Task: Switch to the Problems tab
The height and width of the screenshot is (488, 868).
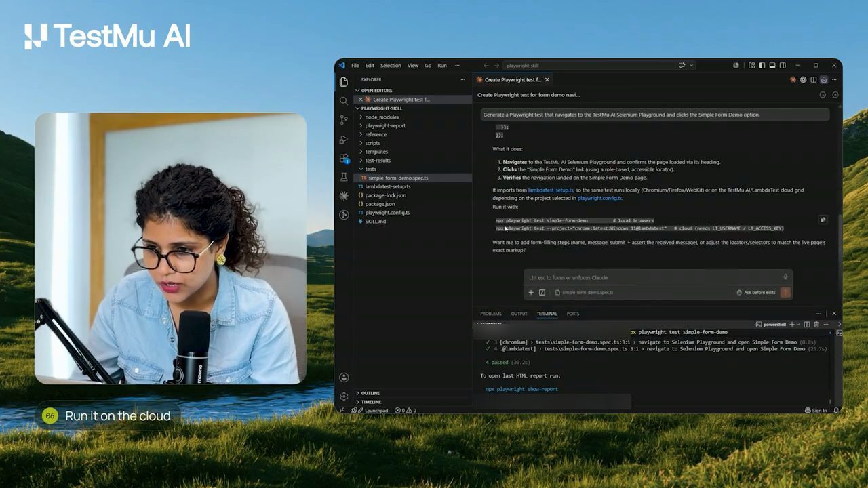Action: point(491,314)
